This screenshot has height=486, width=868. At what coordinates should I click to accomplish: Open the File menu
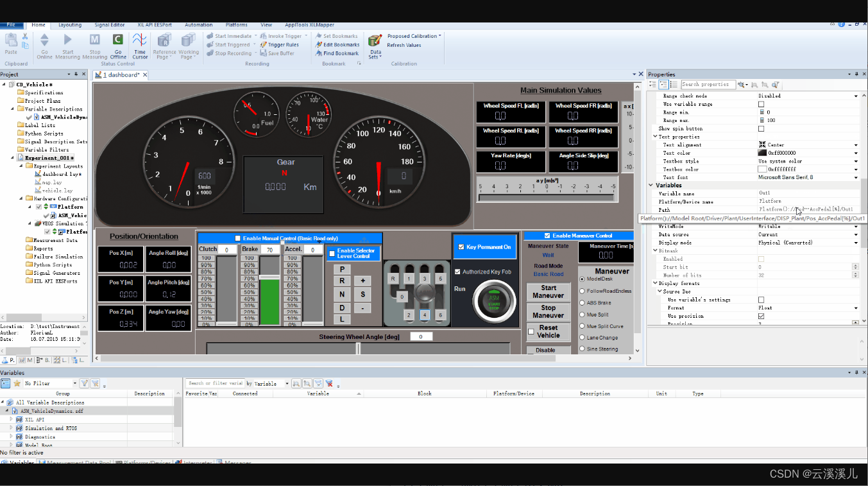click(x=11, y=25)
